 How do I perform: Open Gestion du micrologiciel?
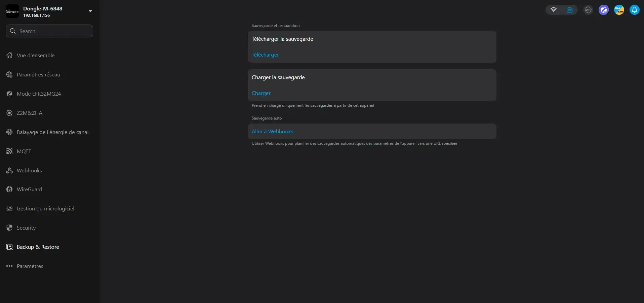pos(45,209)
